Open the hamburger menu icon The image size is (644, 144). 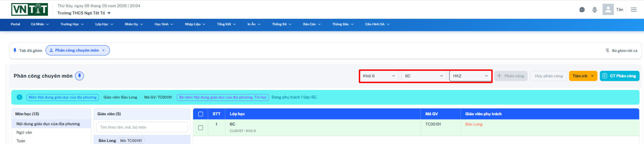tap(634, 10)
